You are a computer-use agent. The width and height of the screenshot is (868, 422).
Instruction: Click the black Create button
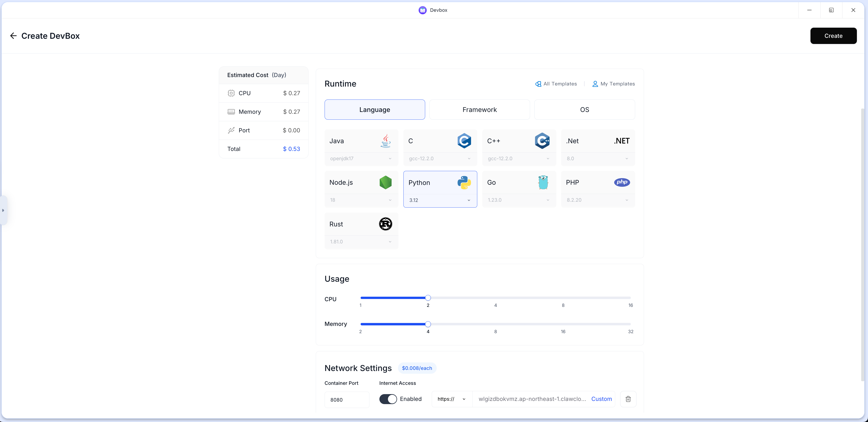(x=833, y=36)
